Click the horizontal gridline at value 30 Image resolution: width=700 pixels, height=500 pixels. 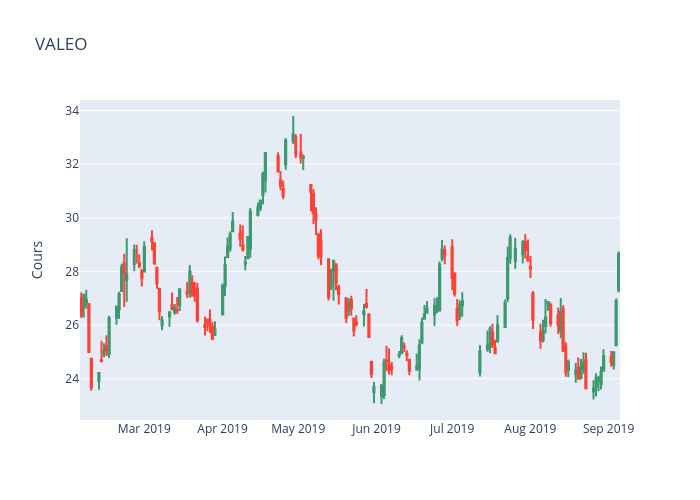click(450, 218)
